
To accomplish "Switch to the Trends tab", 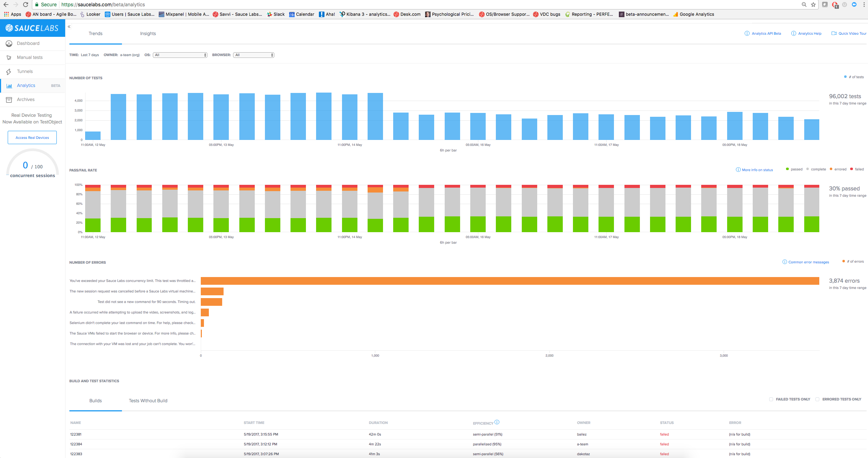I will [96, 34].
